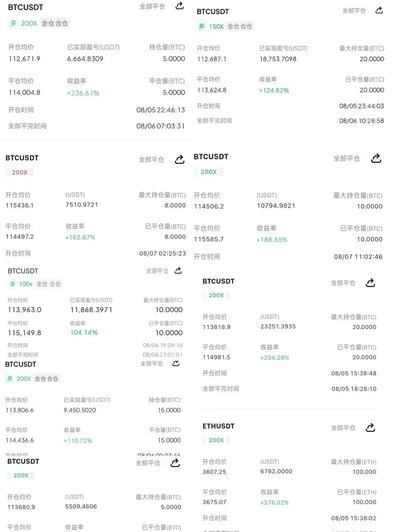
Task: Select the red 200X leverage tag
Action: point(20,173)
